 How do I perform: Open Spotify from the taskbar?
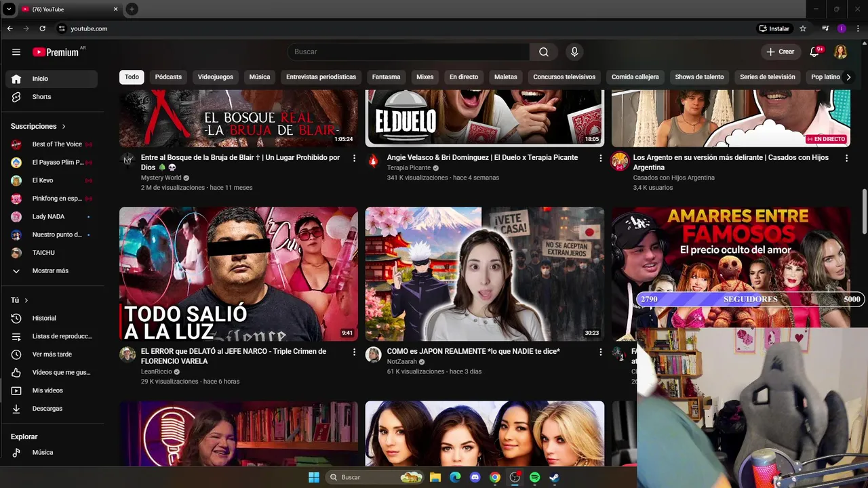(x=534, y=477)
